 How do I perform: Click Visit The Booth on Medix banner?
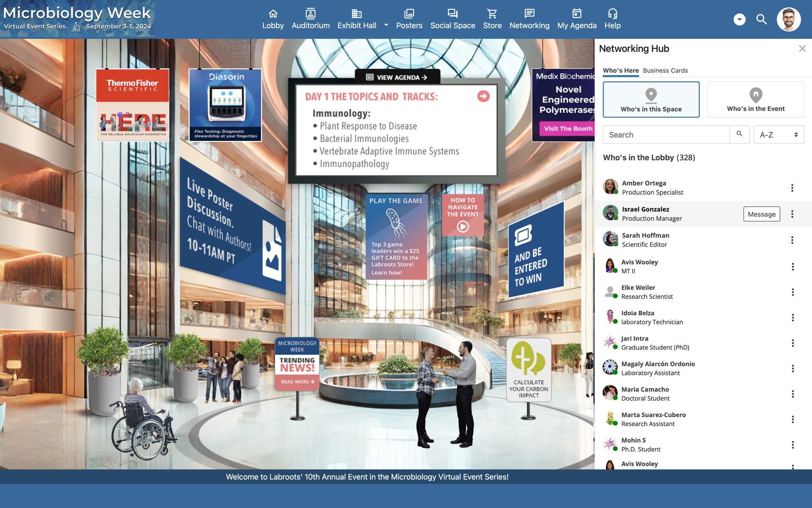point(567,129)
